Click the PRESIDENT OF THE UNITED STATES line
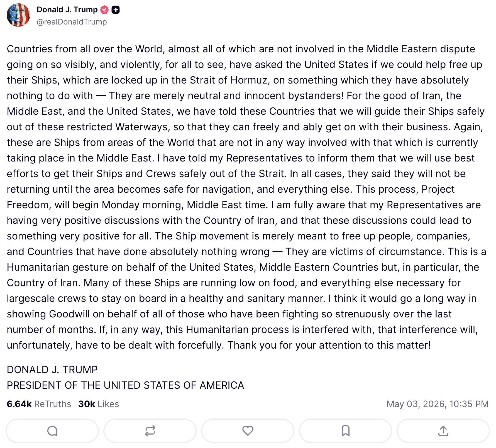The image size is (496, 448). pos(125,385)
